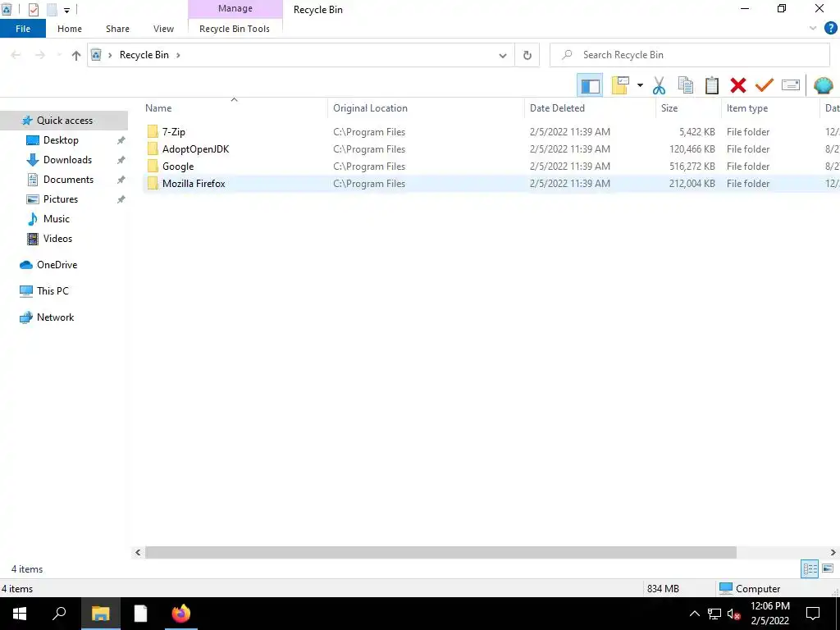Click the folder options toolbar icon

[620, 85]
